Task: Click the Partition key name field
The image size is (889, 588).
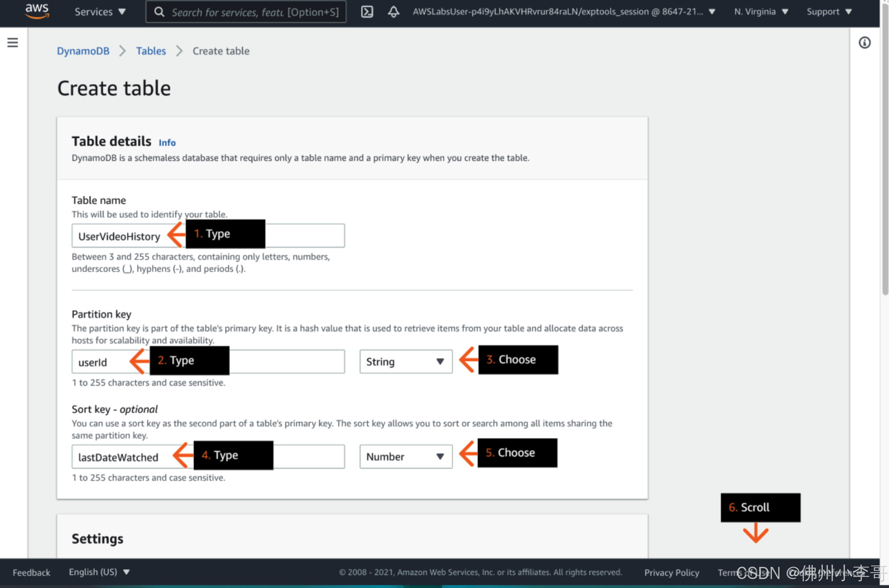Action: click(208, 362)
